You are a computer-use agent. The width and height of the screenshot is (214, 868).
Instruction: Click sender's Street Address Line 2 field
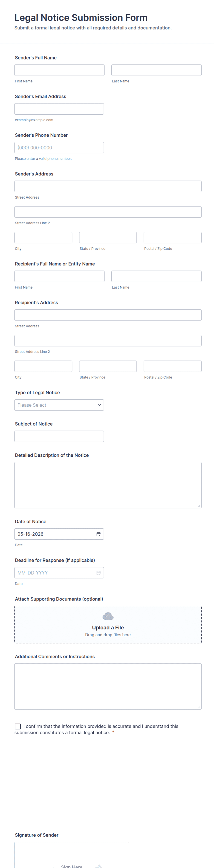108,212
